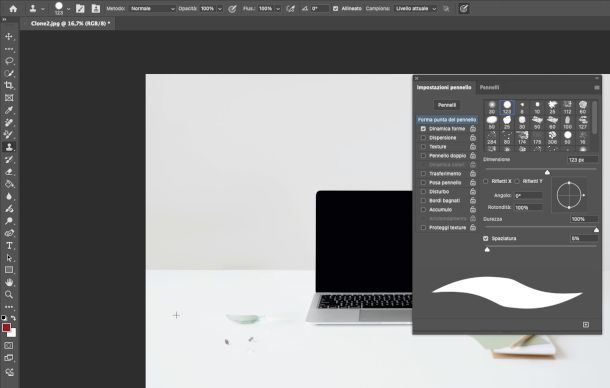610x388 pixels.
Task: Select the History Brush tool
Action: 9,160
